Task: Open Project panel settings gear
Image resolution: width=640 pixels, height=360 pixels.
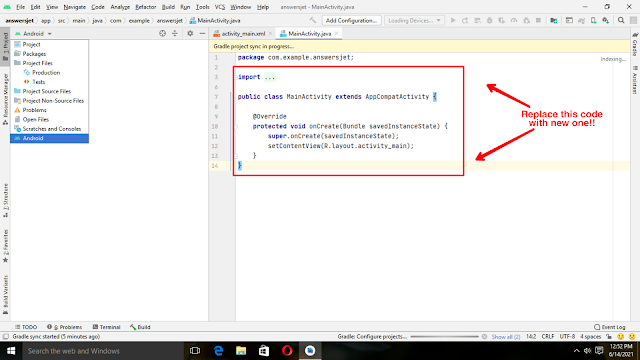Action: pyautogui.click(x=190, y=33)
